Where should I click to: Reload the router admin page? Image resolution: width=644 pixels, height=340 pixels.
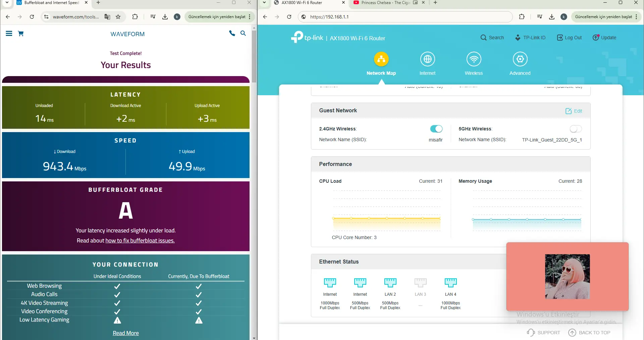[x=289, y=17]
